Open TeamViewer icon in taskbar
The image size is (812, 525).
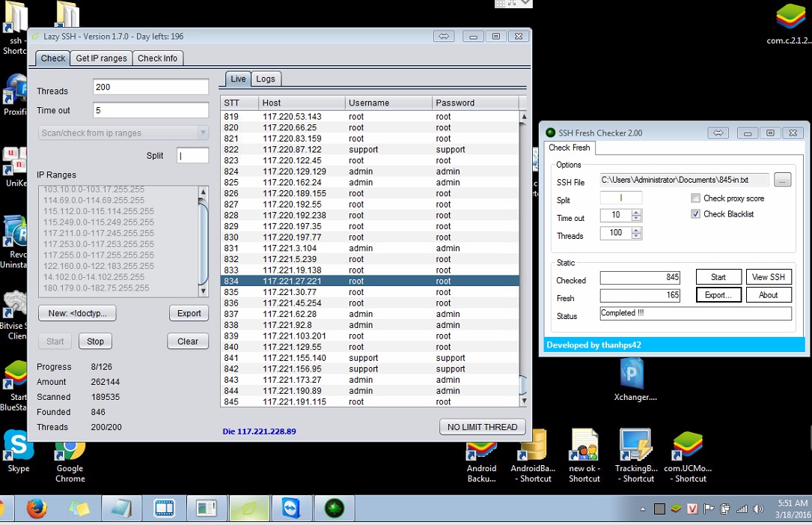point(290,509)
